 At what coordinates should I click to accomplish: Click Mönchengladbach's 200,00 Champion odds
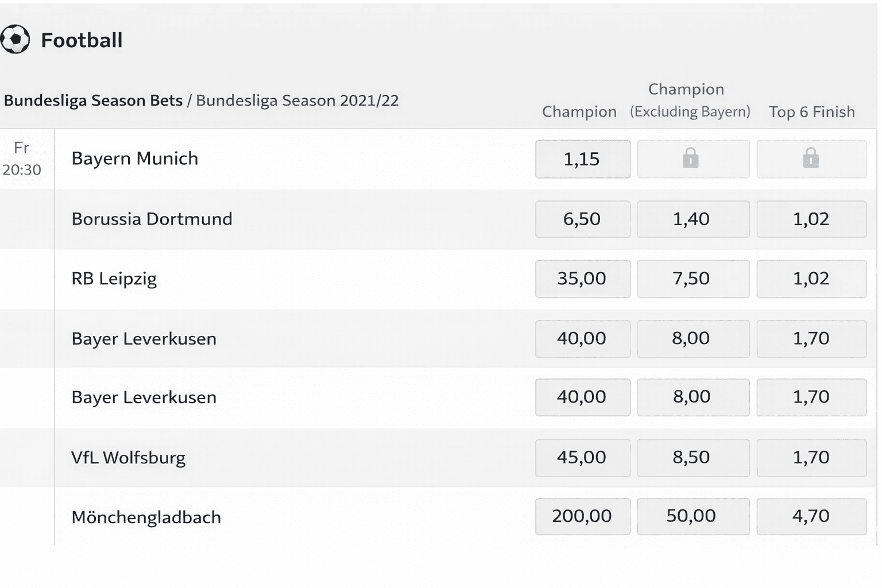point(582,516)
